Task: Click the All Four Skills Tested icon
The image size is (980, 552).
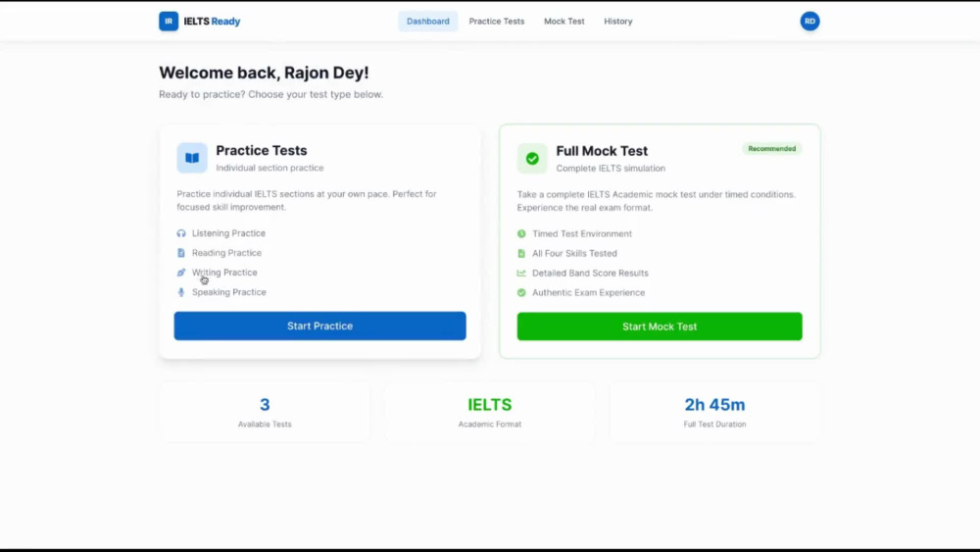Action: (521, 253)
